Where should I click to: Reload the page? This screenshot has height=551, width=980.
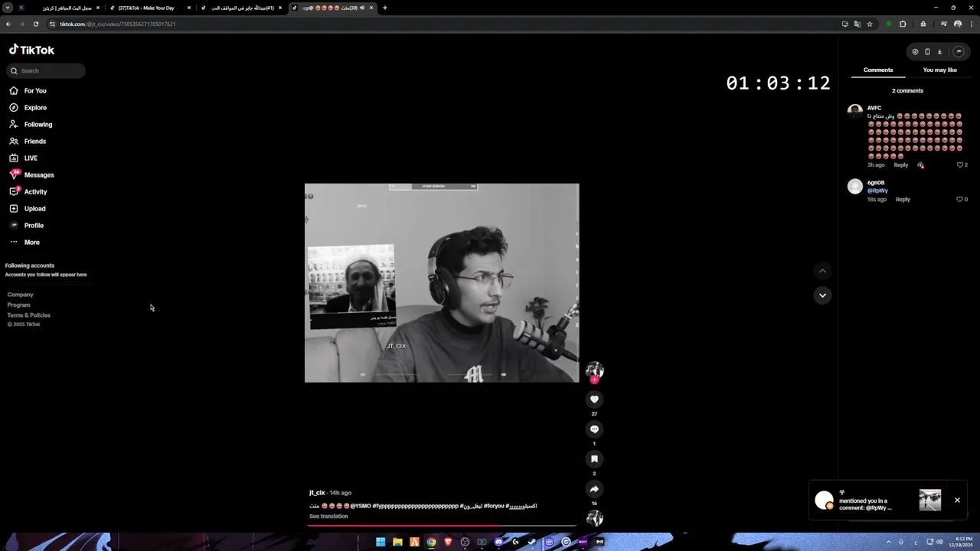coord(35,24)
